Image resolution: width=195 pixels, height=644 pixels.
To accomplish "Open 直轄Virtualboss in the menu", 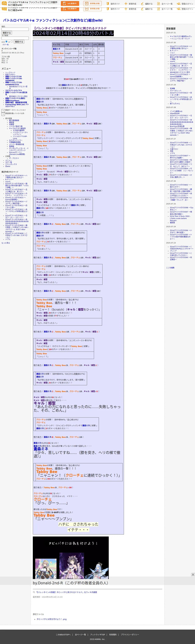I will pyautogui.click(x=12, y=101).
